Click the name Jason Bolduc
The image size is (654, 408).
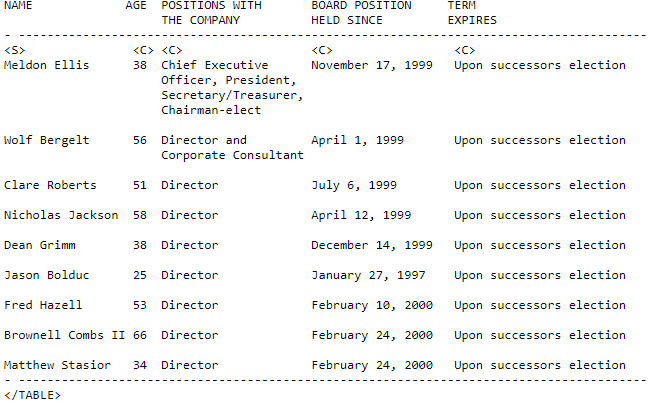click(46, 275)
